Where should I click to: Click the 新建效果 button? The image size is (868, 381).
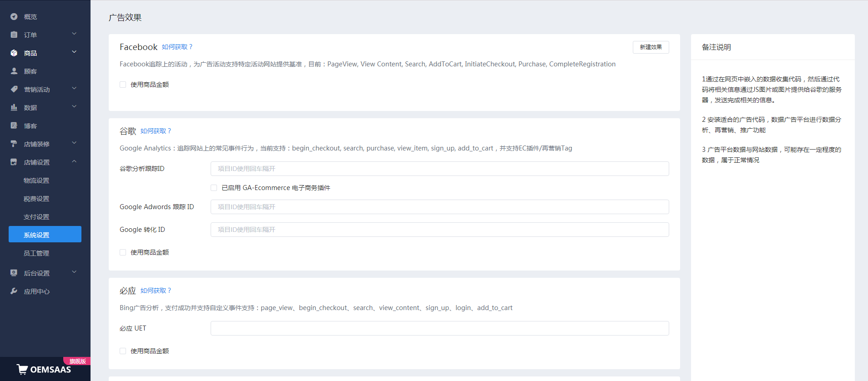tap(651, 47)
